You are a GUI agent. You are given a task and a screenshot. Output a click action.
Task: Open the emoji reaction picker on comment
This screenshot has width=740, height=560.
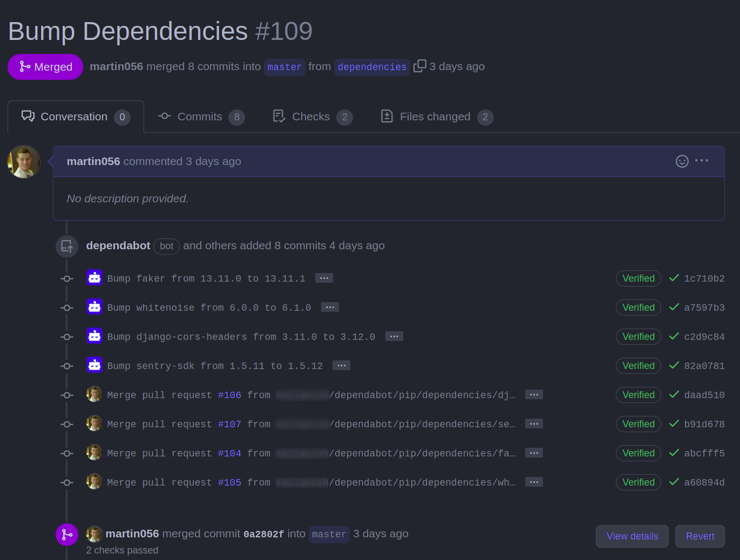[682, 161]
